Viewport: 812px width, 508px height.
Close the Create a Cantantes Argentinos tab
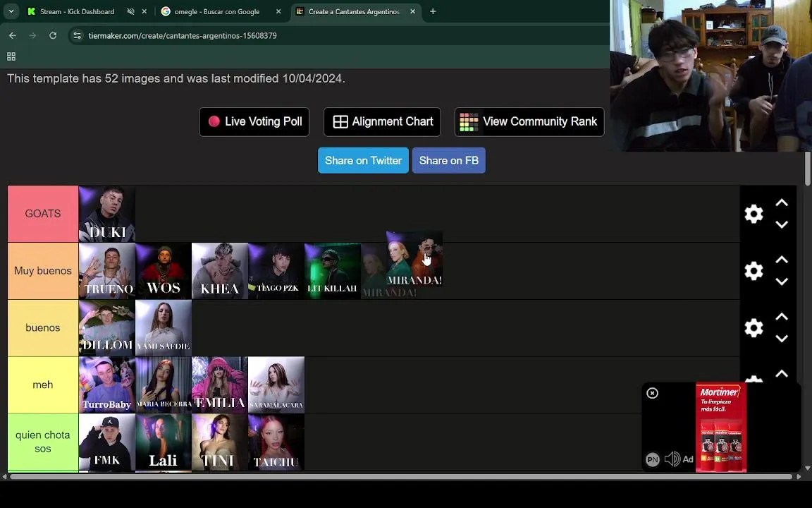(413, 11)
